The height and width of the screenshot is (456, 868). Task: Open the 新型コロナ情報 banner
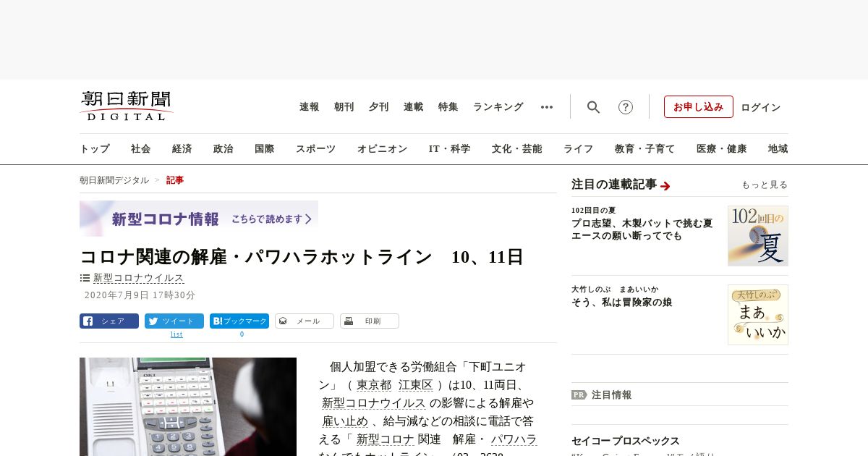pos(199,219)
